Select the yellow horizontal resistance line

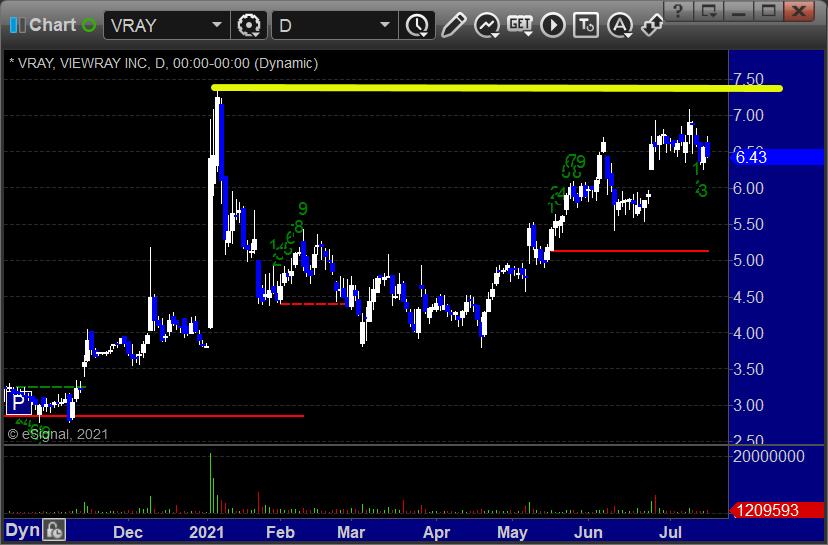(x=497, y=88)
